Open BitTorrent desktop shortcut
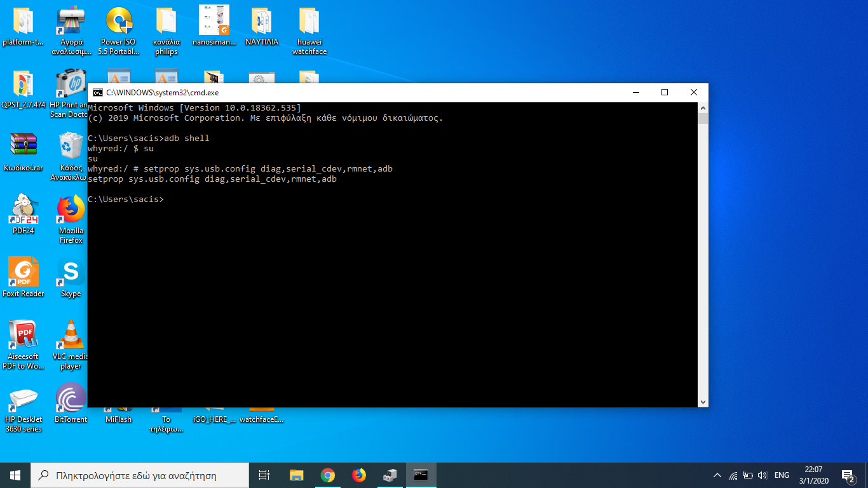 coord(71,399)
